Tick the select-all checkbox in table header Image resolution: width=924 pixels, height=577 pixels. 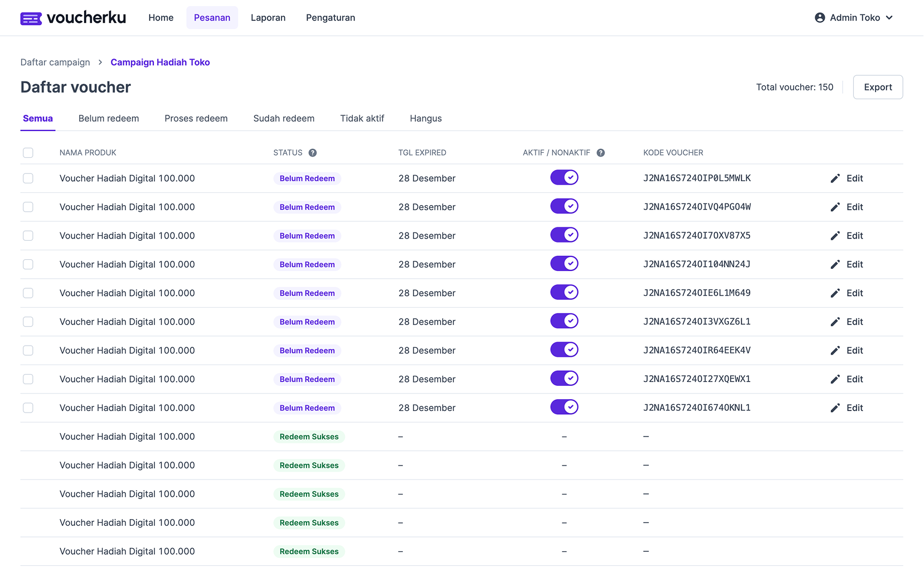[x=28, y=153]
